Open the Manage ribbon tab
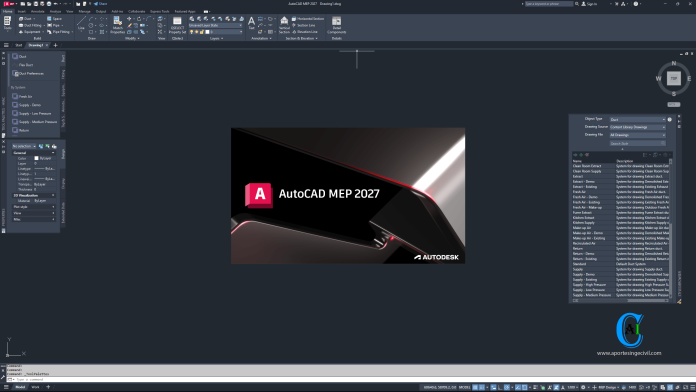The image size is (696, 392). (84, 11)
